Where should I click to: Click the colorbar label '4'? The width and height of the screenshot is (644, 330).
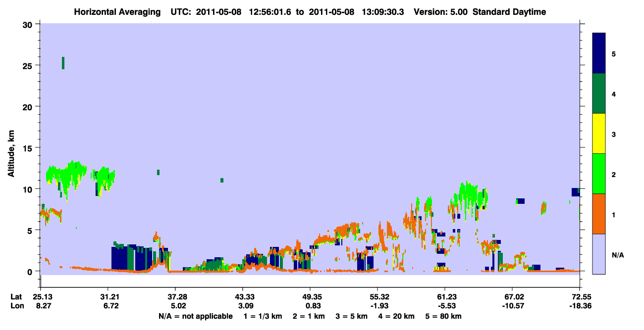click(x=614, y=94)
